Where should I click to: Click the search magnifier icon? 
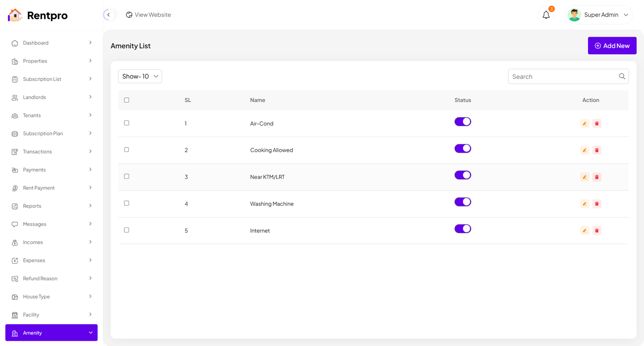point(622,77)
